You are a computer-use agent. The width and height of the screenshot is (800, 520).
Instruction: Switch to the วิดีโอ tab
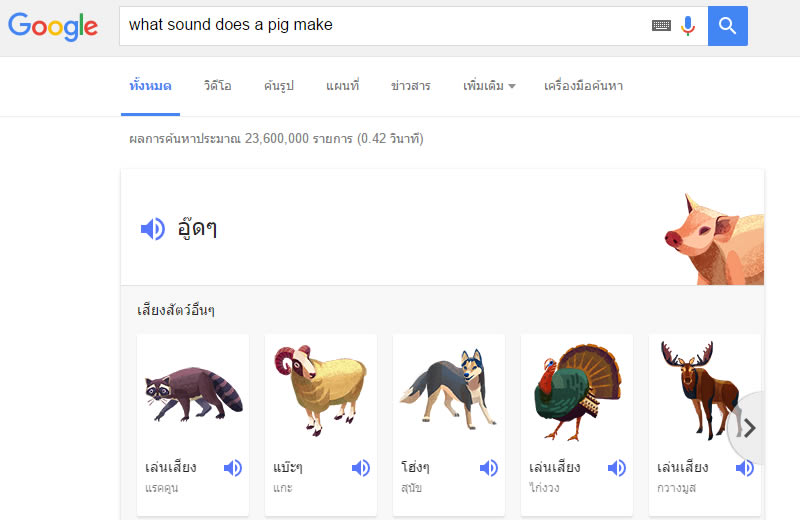217,86
